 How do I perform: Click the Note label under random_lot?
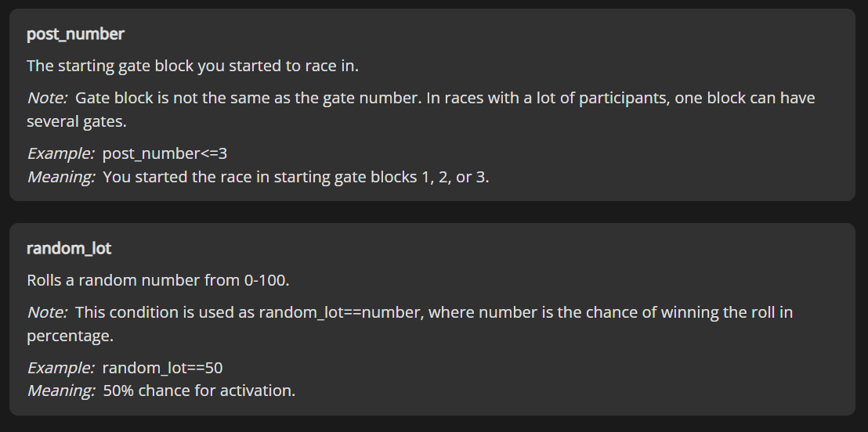(x=47, y=312)
